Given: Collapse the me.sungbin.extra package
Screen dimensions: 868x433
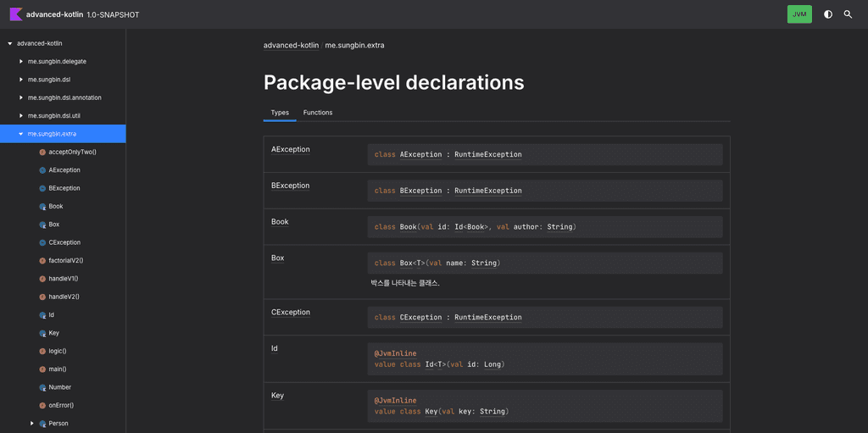Looking at the screenshot, I should (21, 134).
